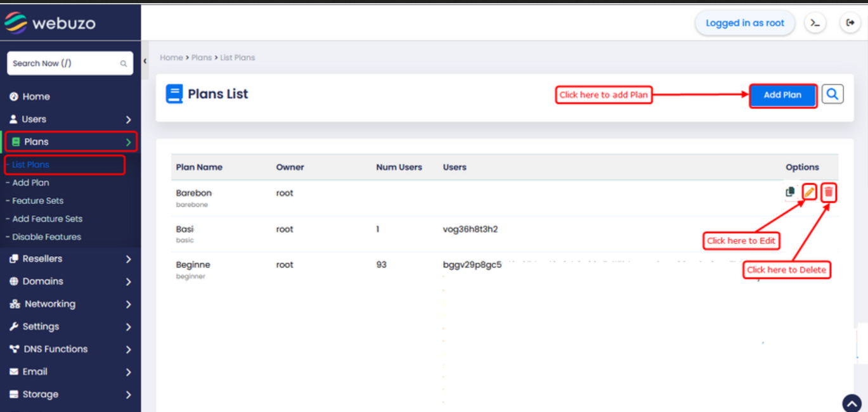Click the Logged in as root button
The height and width of the screenshot is (412, 868).
pos(744,23)
